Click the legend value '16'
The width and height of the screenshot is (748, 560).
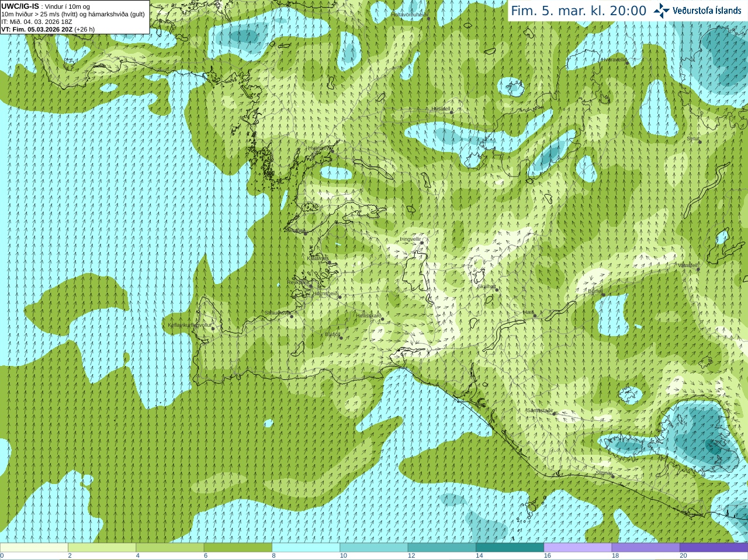pos(547,556)
